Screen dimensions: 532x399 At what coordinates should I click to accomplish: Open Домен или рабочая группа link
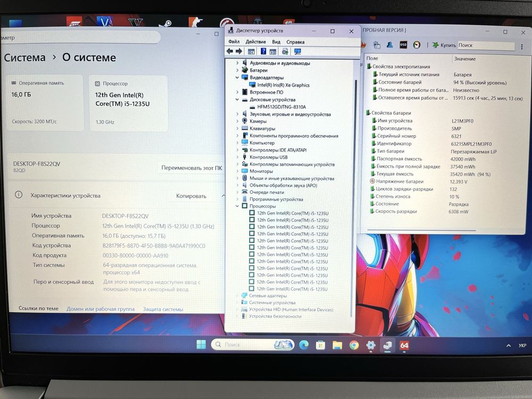(101, 309)
